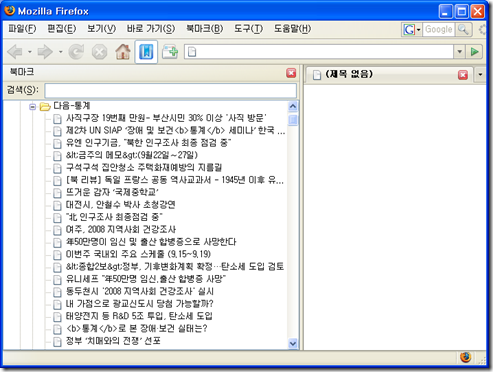
Task: Open the 보기(V) menu
Action: click(101, 29)
